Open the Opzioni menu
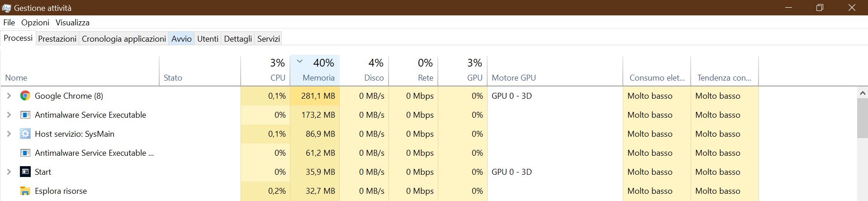This screenshot has width=868, height=201. click(x=35, y=22)
